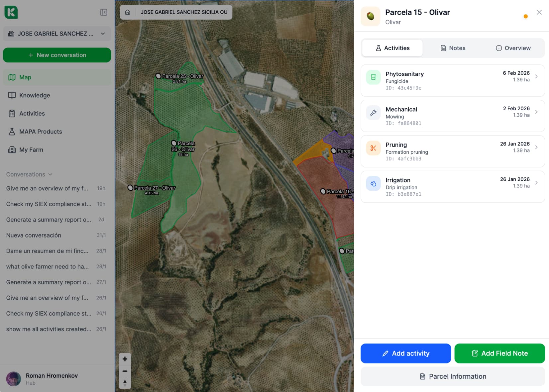Open MAPA Products from the sidebar
The width and height of the screenshot is (549, 392).
(40, 132)
